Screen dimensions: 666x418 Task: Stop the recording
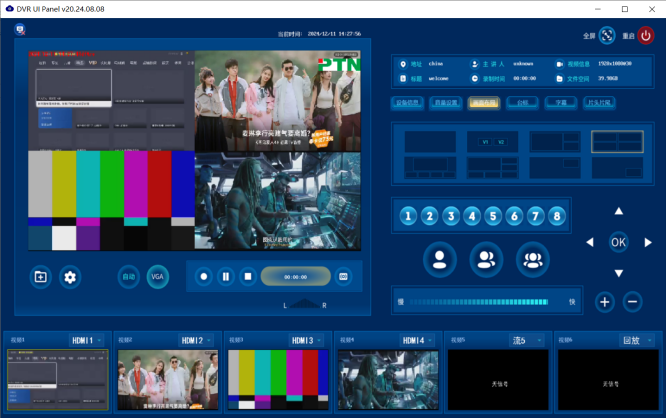coord(248,277)
